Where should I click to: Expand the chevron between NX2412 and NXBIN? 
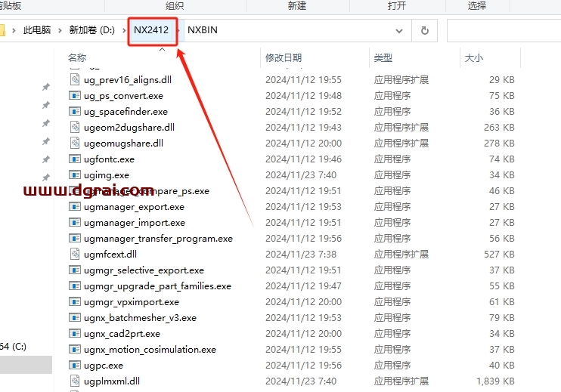coord(180,30)
